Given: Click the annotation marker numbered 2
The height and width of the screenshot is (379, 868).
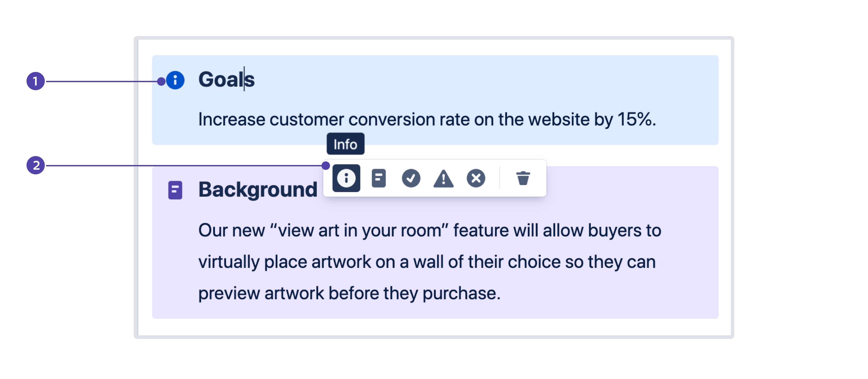Looking at the screenshot, I should coord(36,165).
